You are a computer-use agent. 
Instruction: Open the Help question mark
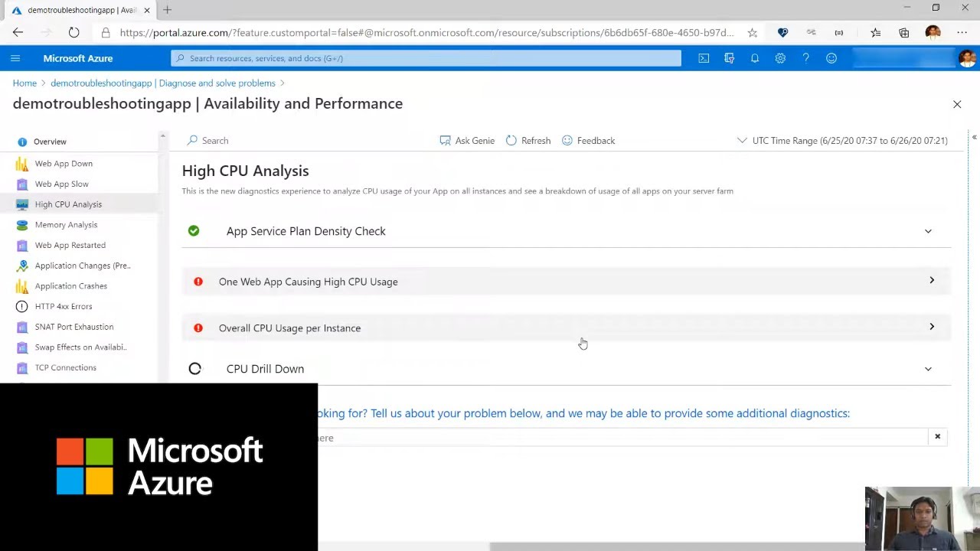[x=805, y=58]
